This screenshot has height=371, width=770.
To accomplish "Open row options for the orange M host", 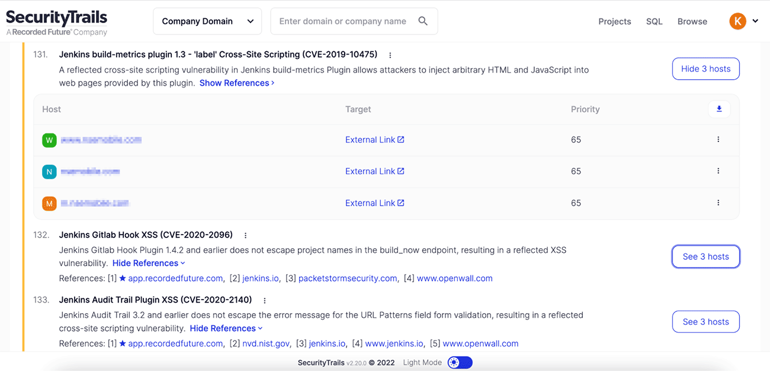I will click(718, 202).
